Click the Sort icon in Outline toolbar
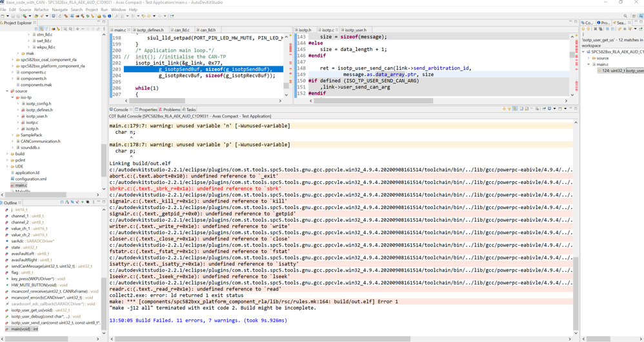The image size is (644, 342). pos(67,203)
